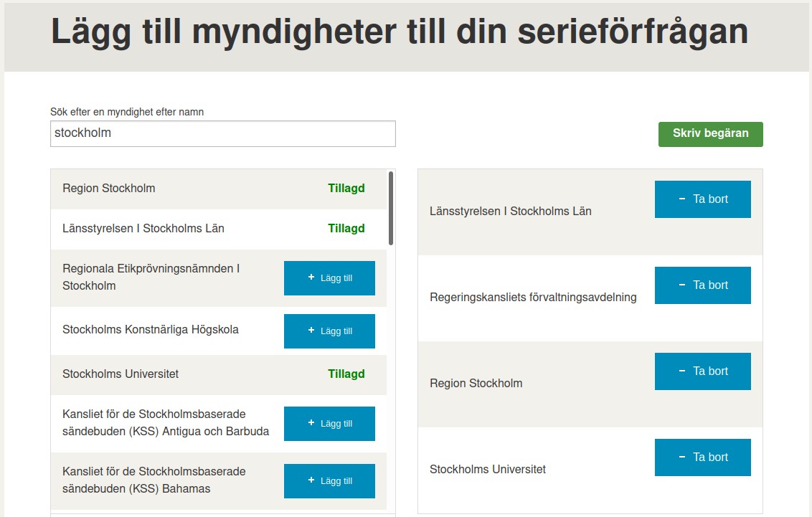The image size is (812, 517).
Task: Click the minus icon for Regeringskansliets förvaltningsavdelning
Action: (x=682, y=285)
